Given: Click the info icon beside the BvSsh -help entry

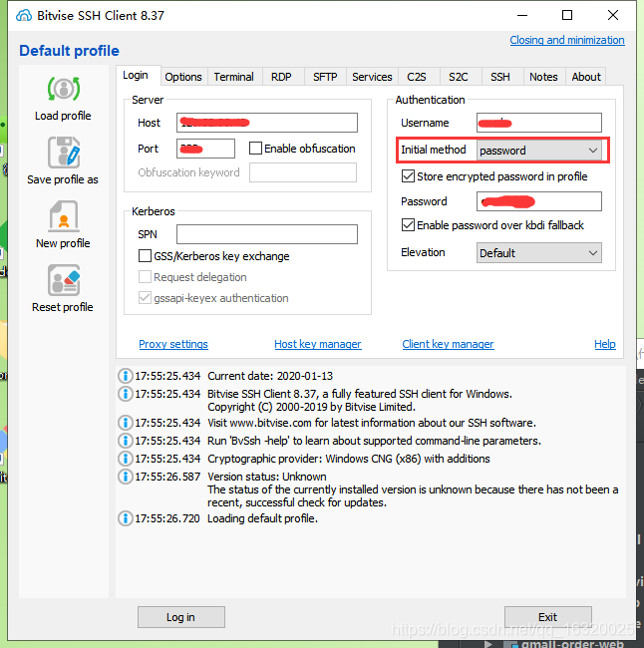Looking at the screenshot, I should (x=126, y=441).
